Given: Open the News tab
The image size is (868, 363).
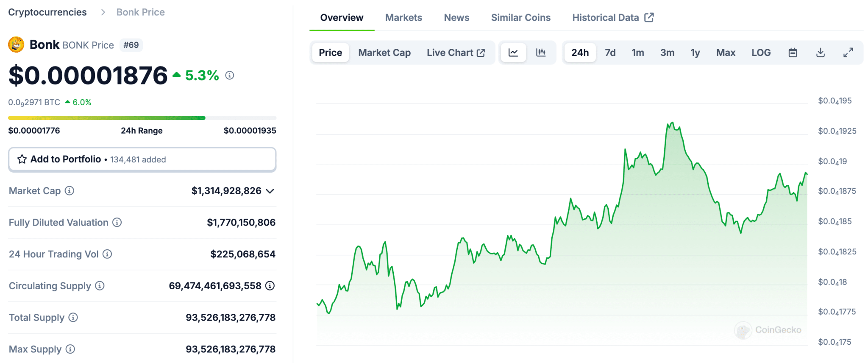Looking at the screenshot, I should pos(456,17).
